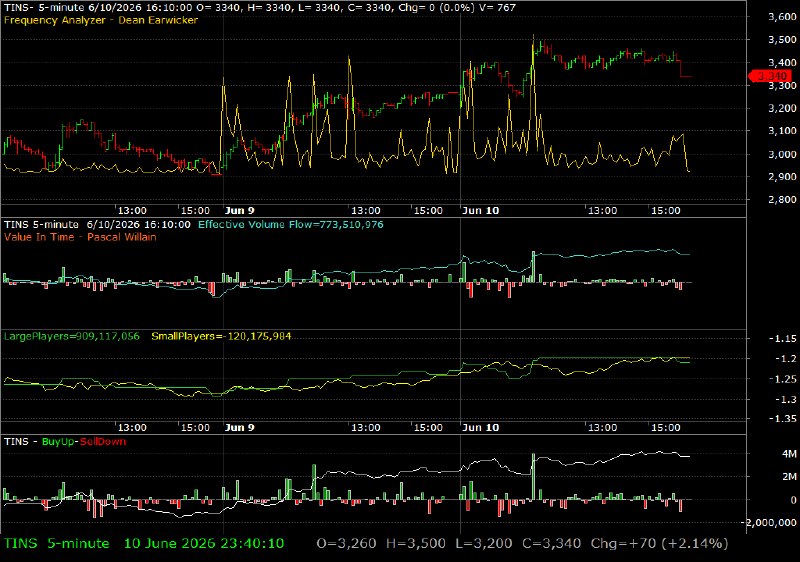Image resolution: width=800 pixels, height=562 pixels.
Task: Click the 'Frequency Analyzer - Dean Earwicker' indicator label
Action: click(x=101, y=20)
